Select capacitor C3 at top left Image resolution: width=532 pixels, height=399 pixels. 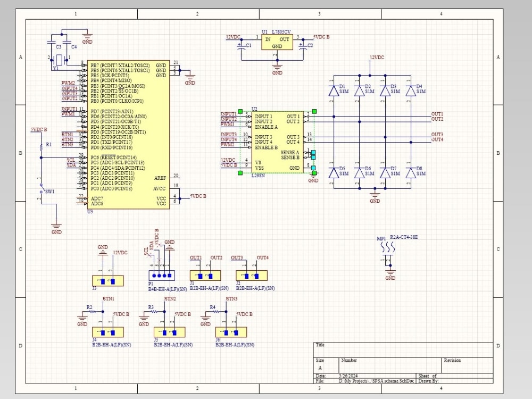[x=52, y=41]
